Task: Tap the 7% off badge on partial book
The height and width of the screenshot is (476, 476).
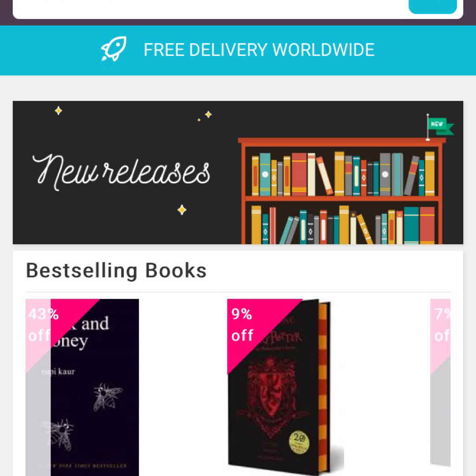Action: point(440,325)
